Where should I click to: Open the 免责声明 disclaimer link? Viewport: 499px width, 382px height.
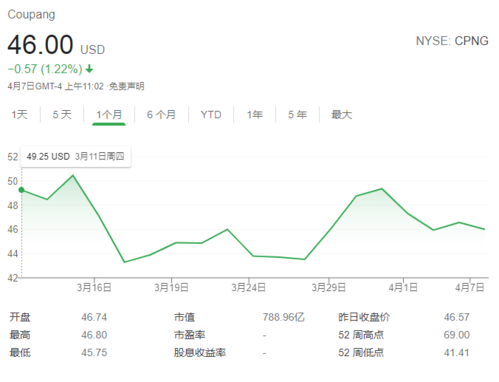127,86
